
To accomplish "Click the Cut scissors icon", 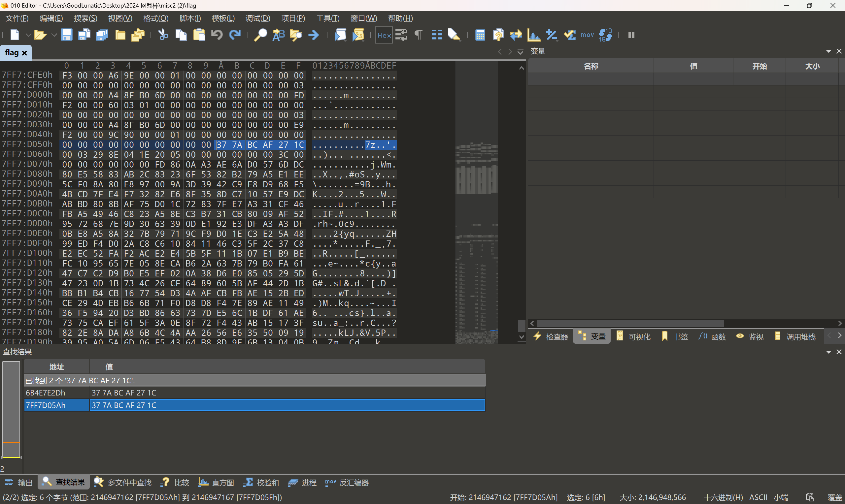I will 163,35.
